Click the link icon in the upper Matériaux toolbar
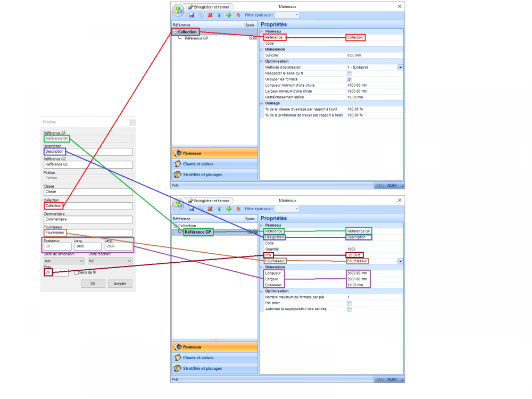This screenshot has width=532, height=399. (201, 15)
